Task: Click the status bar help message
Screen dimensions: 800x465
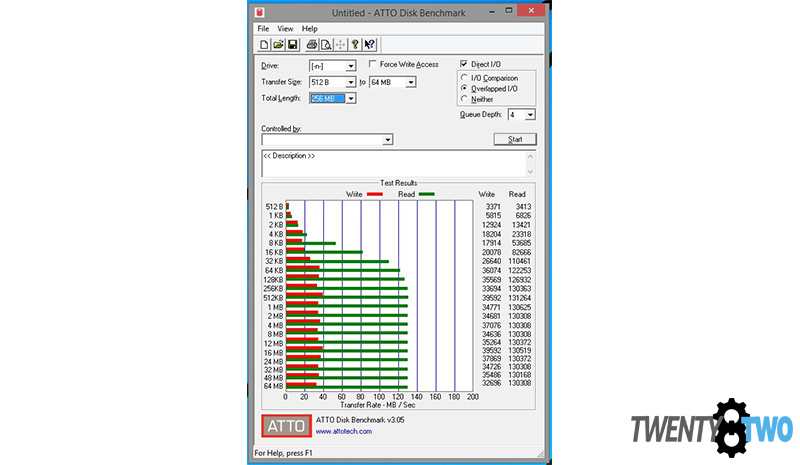Action: pyautogui.click(x=283, y=453)
